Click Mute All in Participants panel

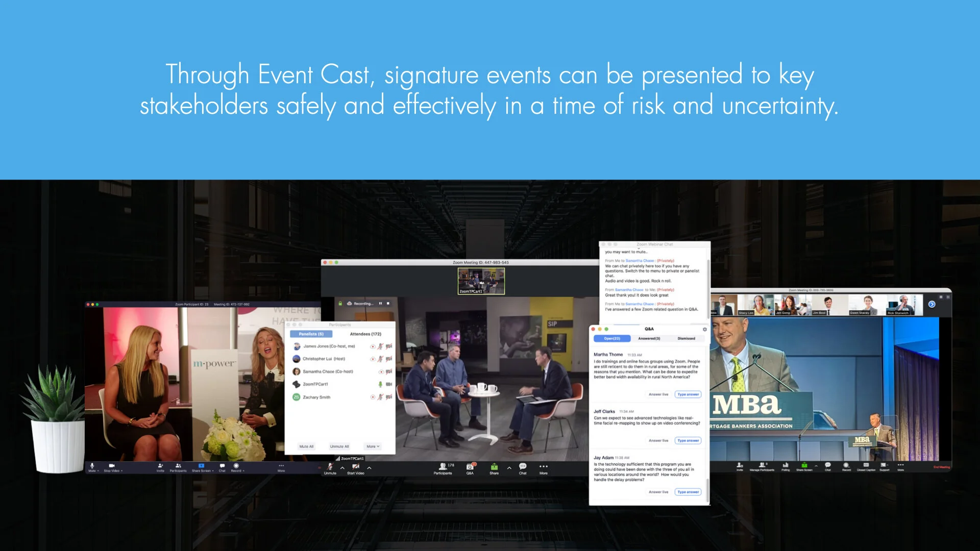point(306,446)
